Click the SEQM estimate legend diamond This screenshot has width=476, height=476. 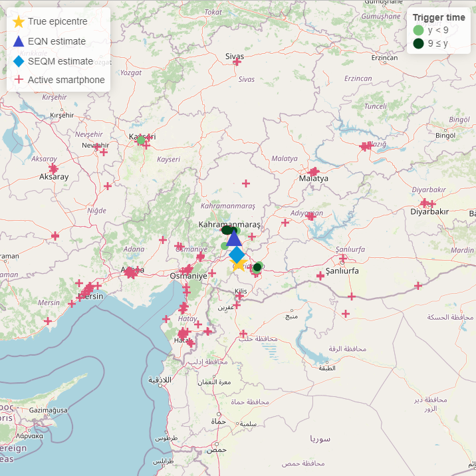point(19,61)
